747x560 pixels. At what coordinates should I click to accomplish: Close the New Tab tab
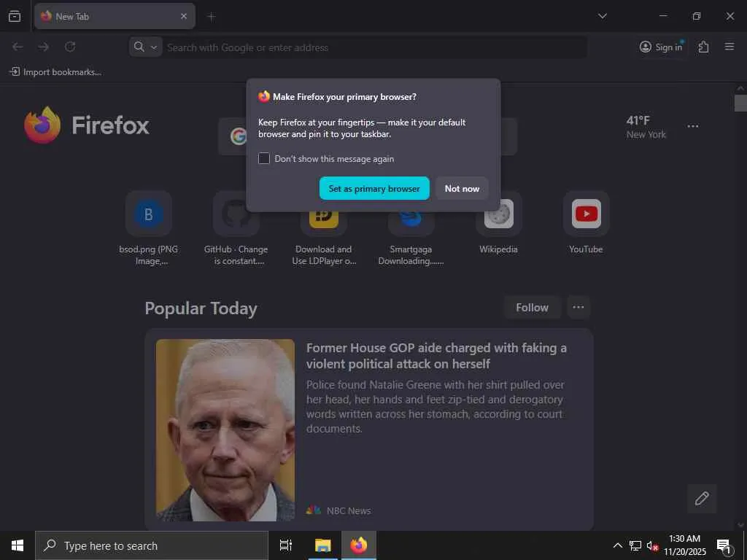click(x=184, y=16)
